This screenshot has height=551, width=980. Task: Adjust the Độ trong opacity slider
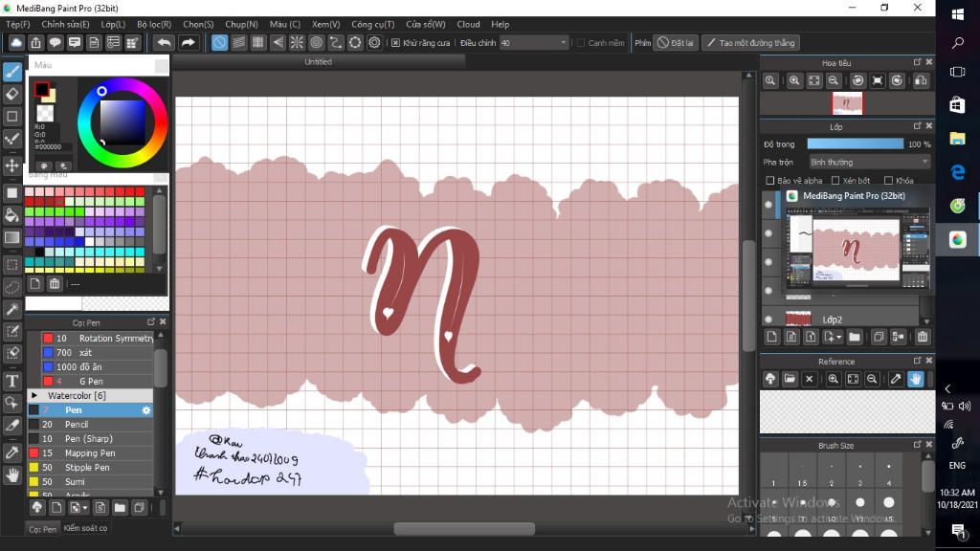(855, 143)
